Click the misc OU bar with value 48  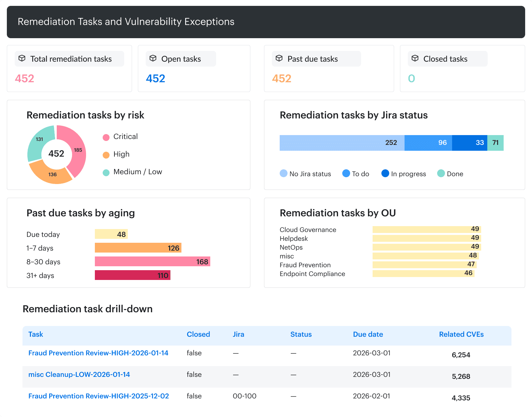[x=426, y=256]
